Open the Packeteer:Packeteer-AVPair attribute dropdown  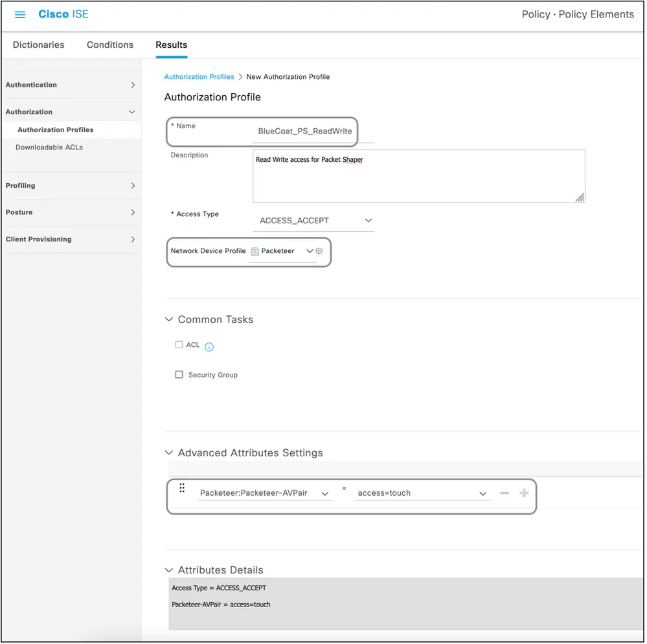(x=326, y=493)
